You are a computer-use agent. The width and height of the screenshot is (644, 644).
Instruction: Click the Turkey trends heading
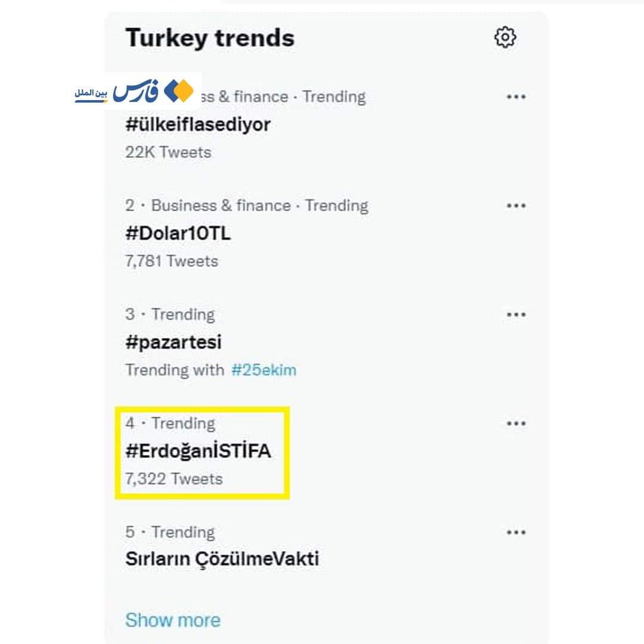210,38
